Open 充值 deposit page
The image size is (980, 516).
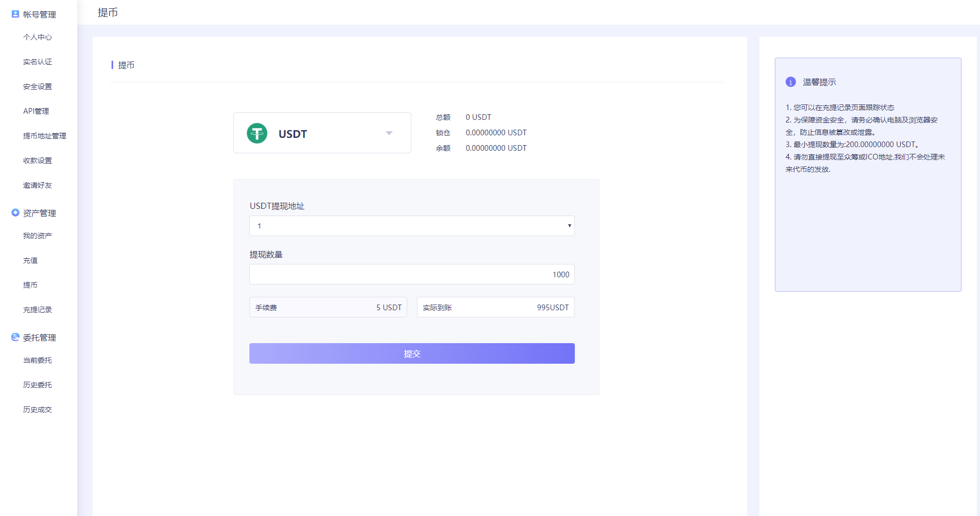(30, 260)
